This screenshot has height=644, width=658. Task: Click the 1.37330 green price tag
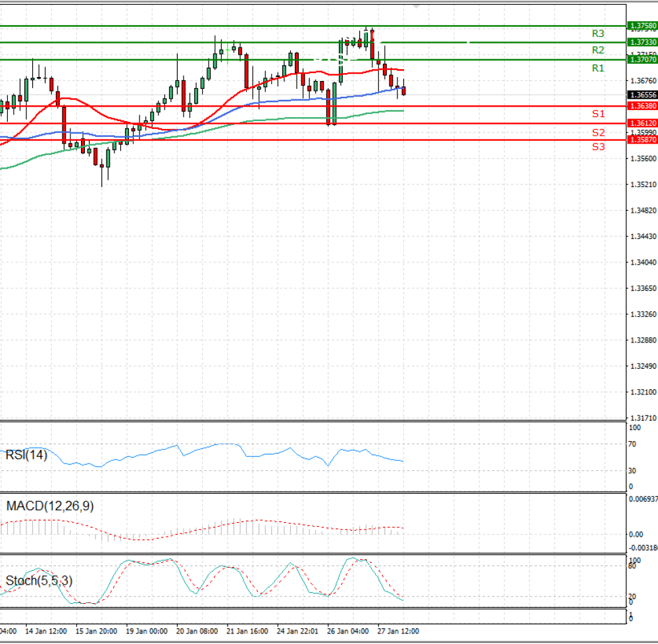(x=642, y=42)
